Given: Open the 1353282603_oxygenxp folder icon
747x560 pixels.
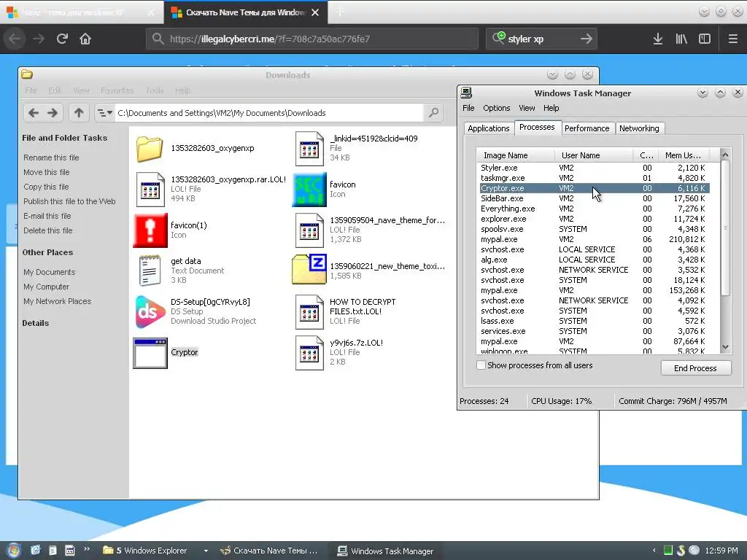Looking at the screenshot, I should [x=150, y=149].
